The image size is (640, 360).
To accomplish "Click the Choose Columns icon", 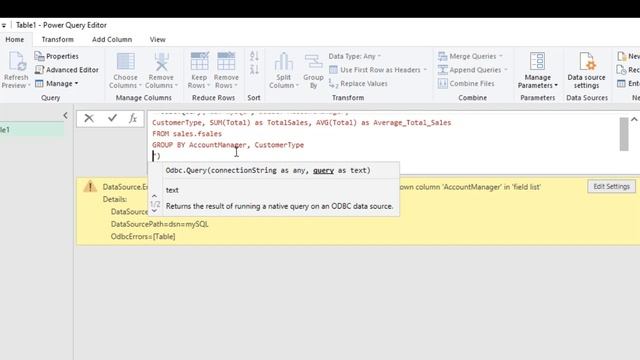I will click(x=126, y=62).
